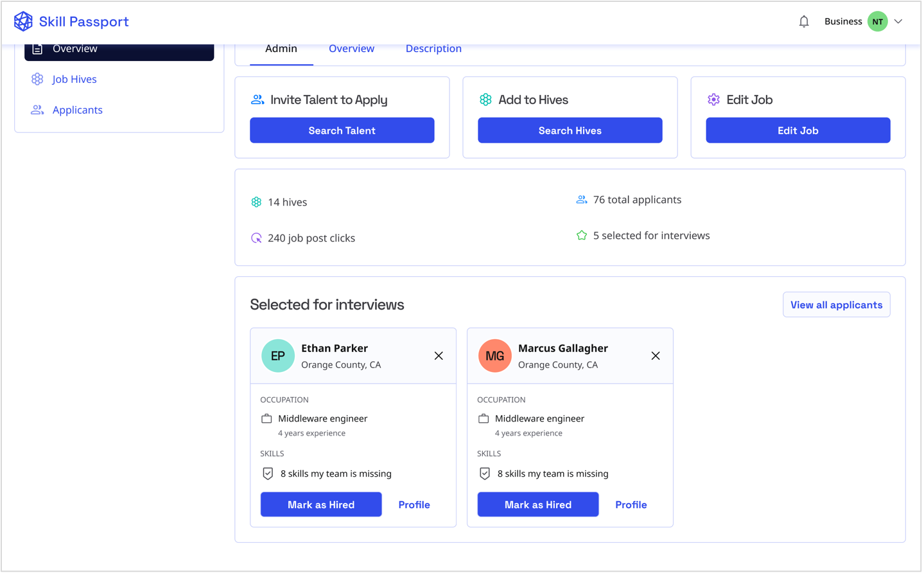
Task: Remove Ethan Parker with the X icon
Action: 439,356
